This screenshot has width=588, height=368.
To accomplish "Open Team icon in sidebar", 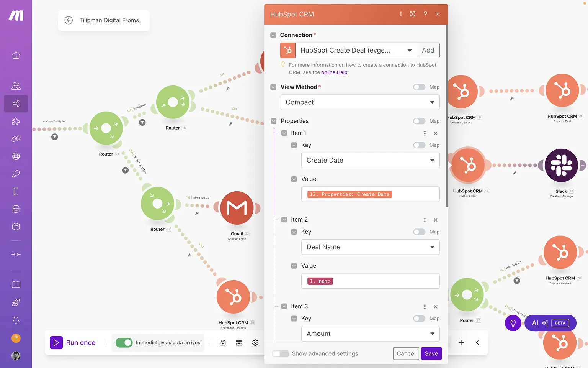I will [16, 86].
